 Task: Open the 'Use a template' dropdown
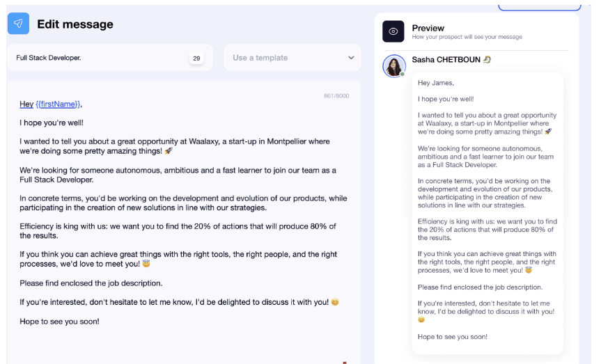coord(292,58)
